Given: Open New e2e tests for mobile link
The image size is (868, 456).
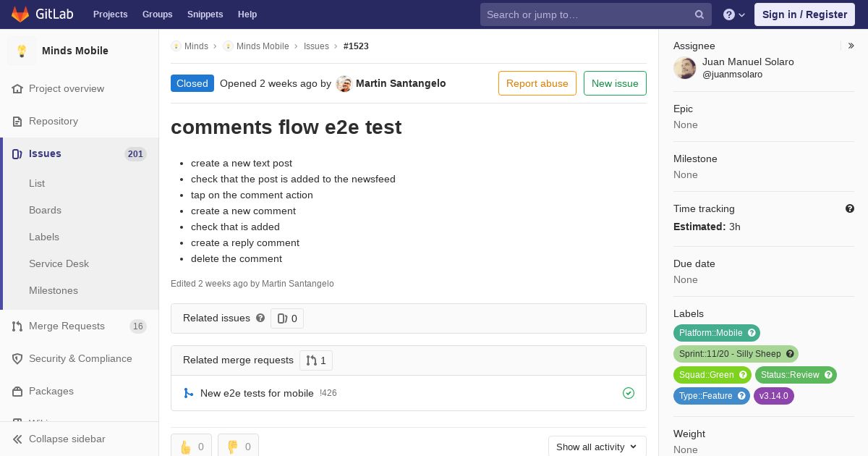Looking at the screenshot, I should click(x=257, y=393).
